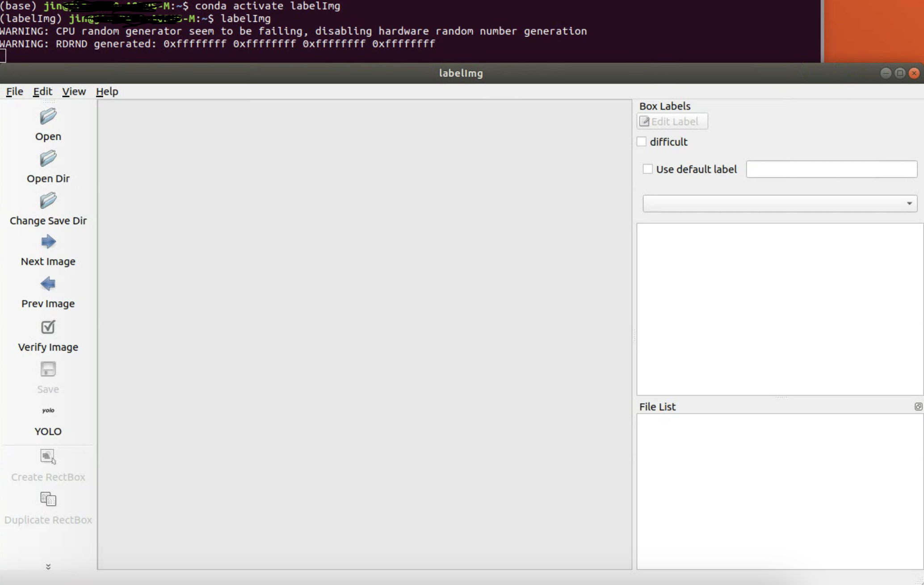Click the Open file icon
This screenshot has width=924, height=585.
[x=48, y=117]
